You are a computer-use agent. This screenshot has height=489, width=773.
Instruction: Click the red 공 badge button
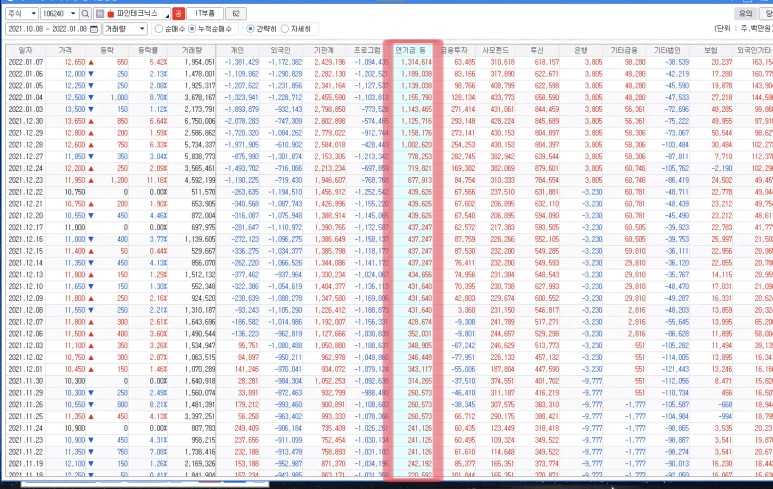[178, 13]
